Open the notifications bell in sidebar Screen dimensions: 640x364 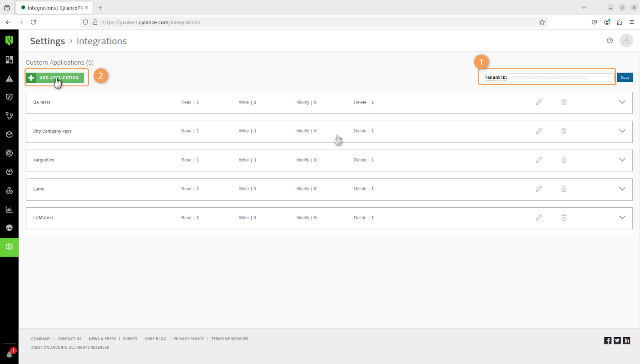click(x=10, y=354)
